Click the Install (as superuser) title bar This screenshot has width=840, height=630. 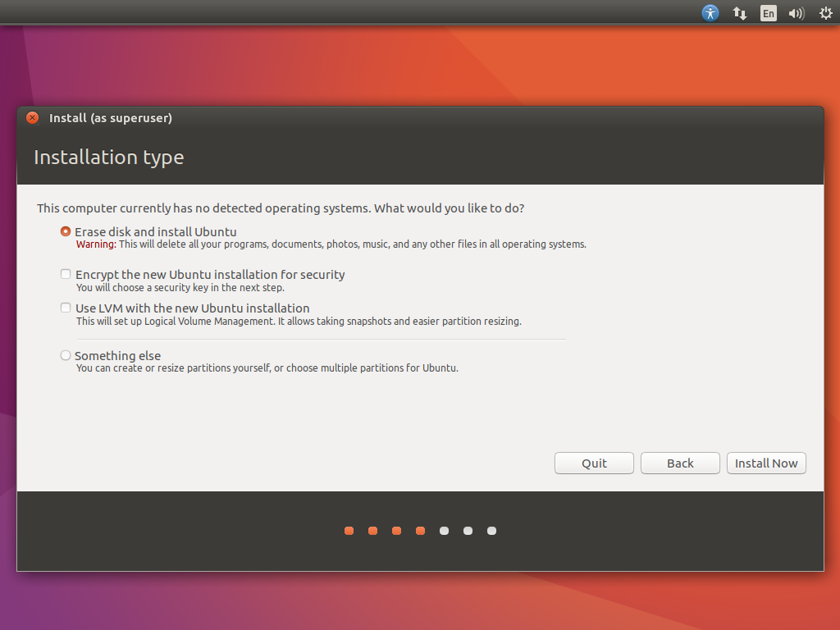(410, 118)
